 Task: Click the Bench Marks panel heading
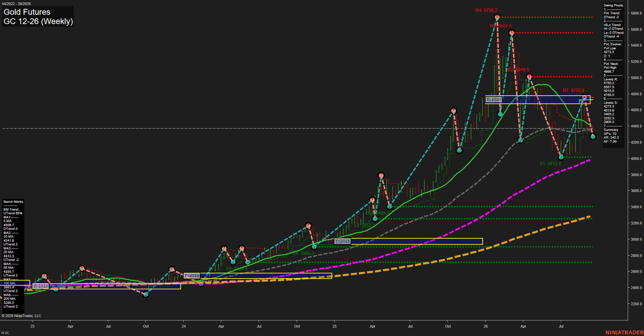(14, 202)
